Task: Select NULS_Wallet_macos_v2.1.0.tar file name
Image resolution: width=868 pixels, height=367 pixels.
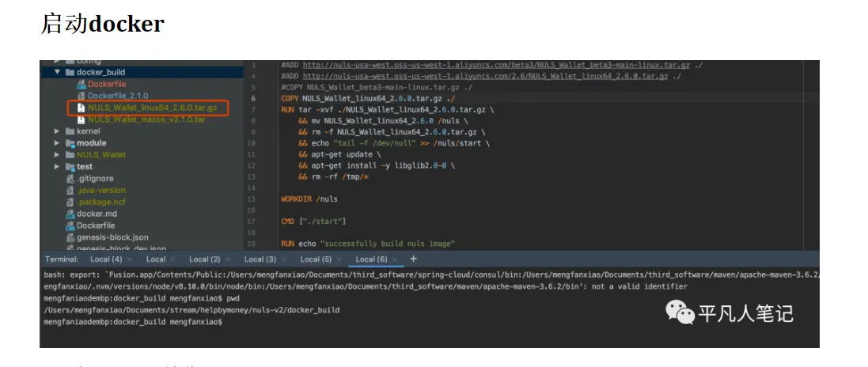Action: click(x=146, y=119)
